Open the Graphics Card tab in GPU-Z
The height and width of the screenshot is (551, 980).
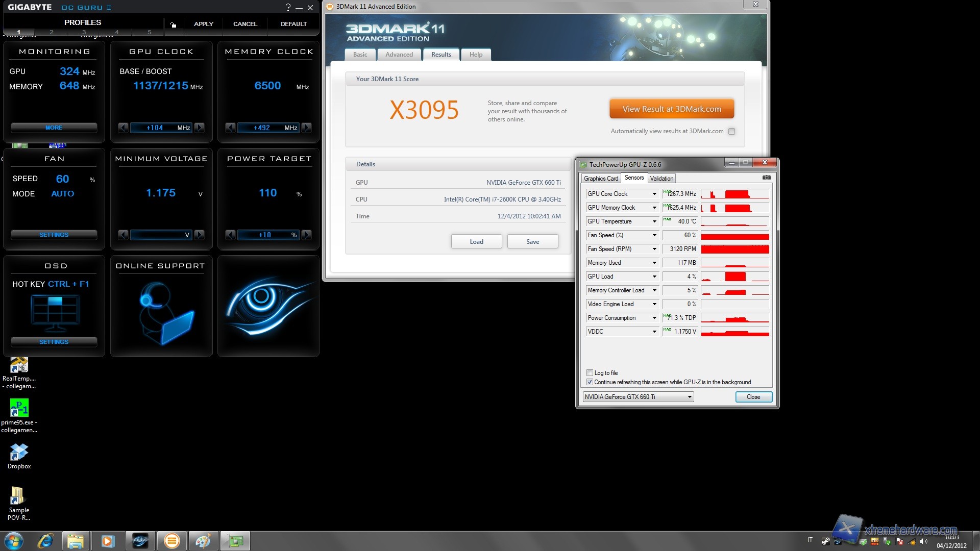tap(601, 179)
